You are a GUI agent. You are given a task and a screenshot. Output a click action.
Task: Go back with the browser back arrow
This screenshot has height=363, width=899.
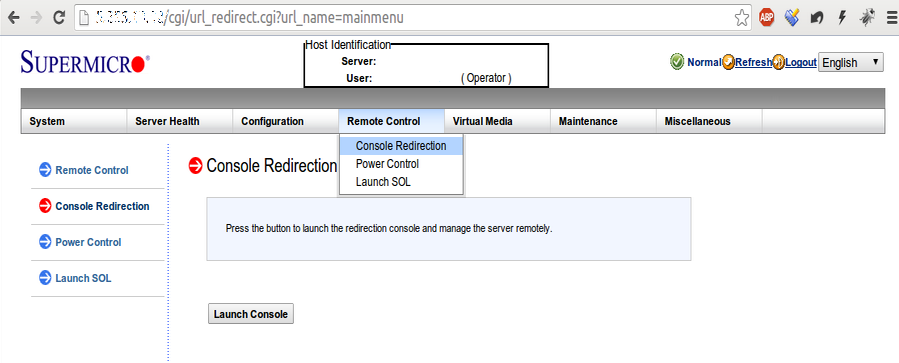13,18
